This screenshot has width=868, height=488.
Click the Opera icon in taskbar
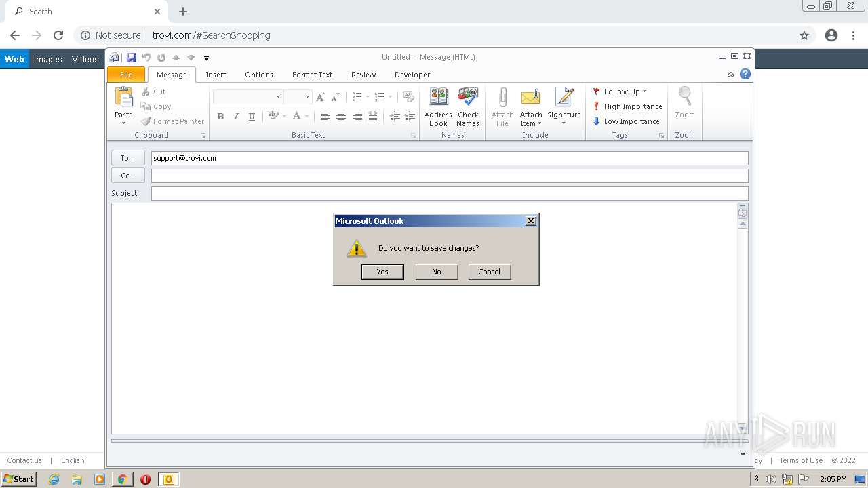(x=145, y=479)
